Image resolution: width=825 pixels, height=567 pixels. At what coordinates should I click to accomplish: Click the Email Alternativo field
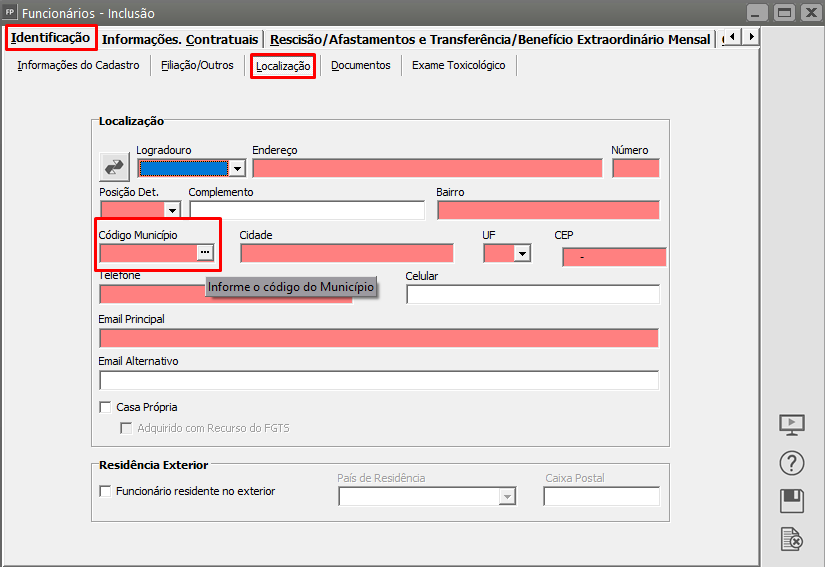pyautogui.click(x=379, y=380)
